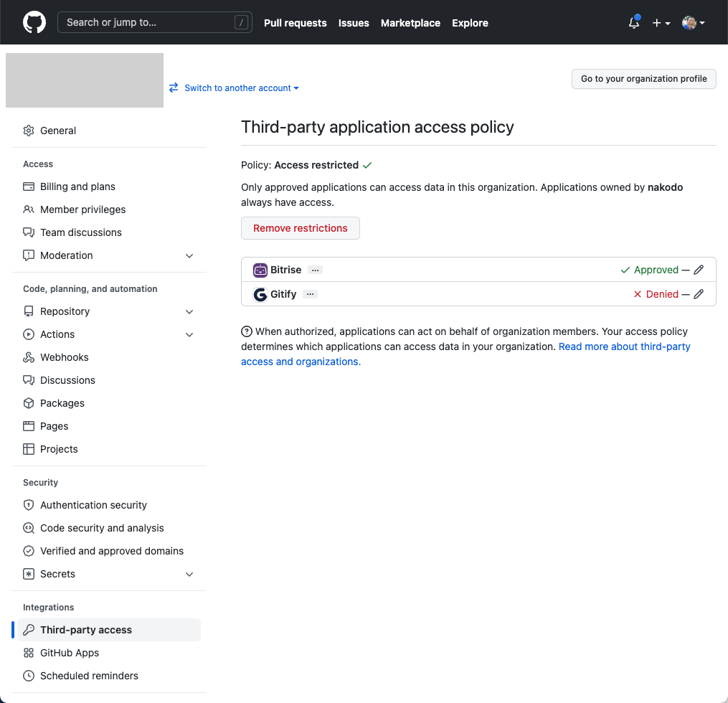728x703 pixels.
Task: Open the notifications bell
Action: (x=634, y=22)
